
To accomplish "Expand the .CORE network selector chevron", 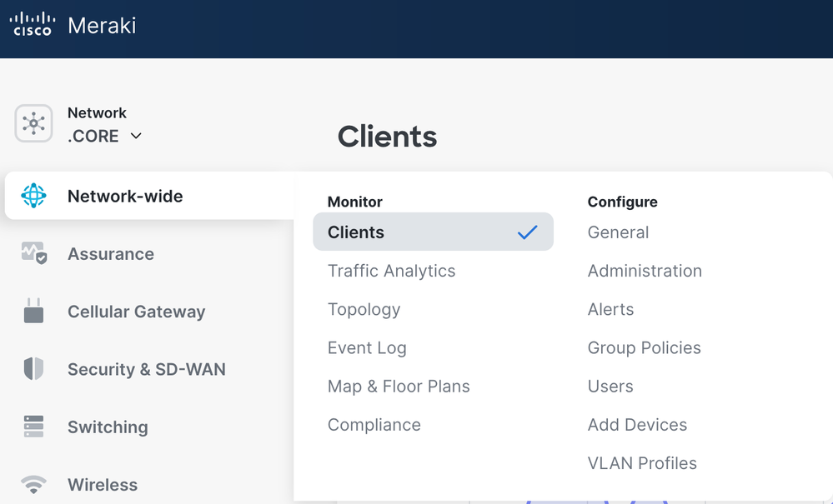I will click(136, 136).
